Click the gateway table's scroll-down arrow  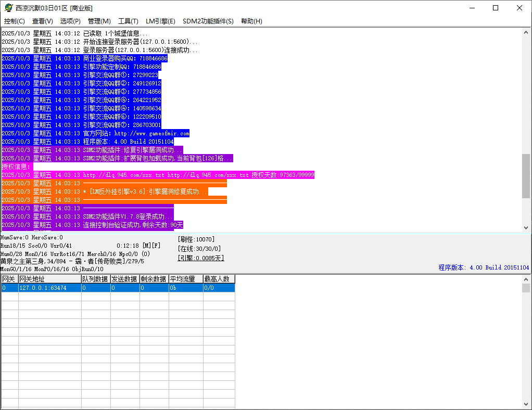point(526,404)
